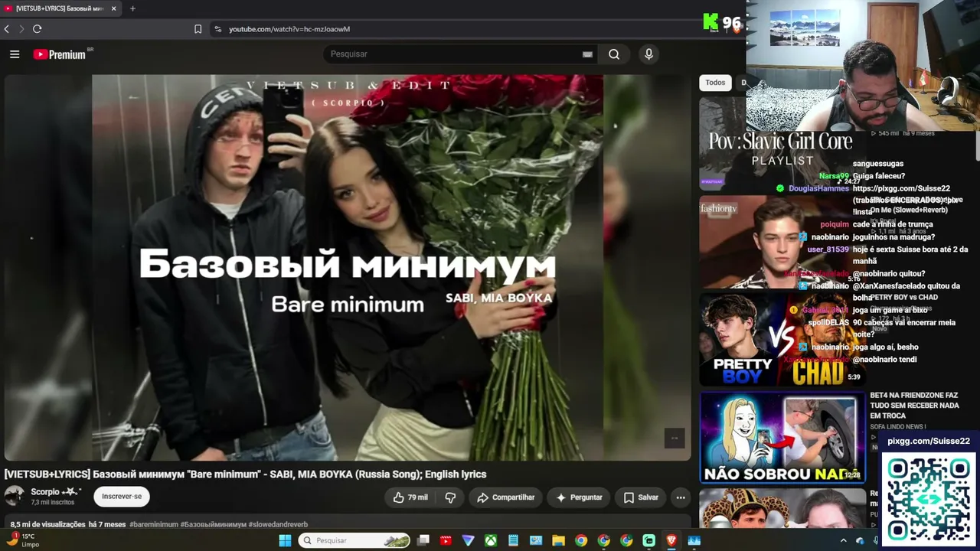Click the video player to pause playback
This screenshot has width=980, height=551.
pos(348,268)
